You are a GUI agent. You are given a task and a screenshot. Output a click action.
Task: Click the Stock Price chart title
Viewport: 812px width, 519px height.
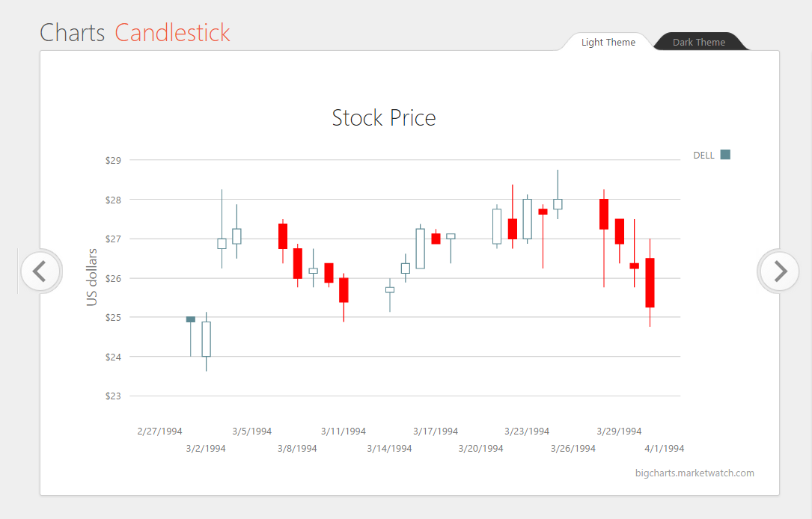383,118
